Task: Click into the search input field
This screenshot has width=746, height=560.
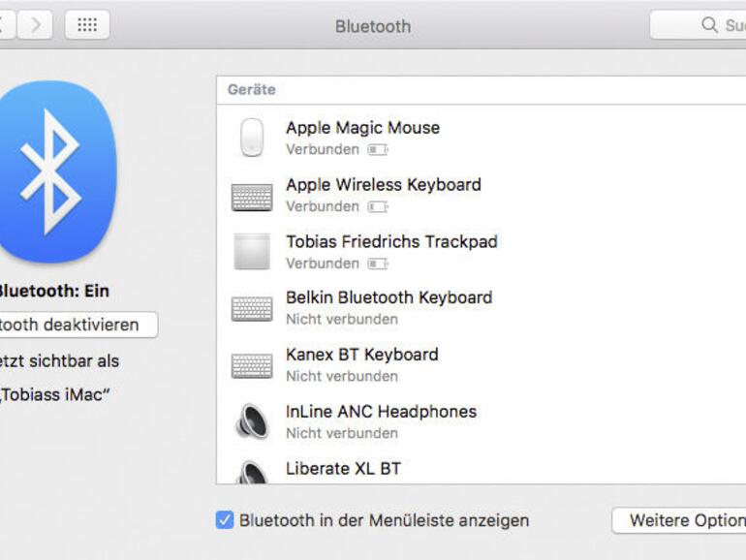Action: 698,25
